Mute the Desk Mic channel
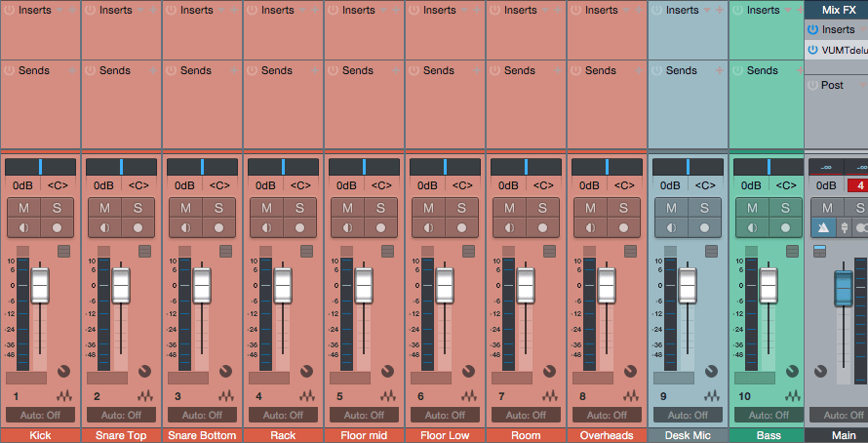Image resolution: width=868 pixels, height=443 pixels. tap(671, 208)
